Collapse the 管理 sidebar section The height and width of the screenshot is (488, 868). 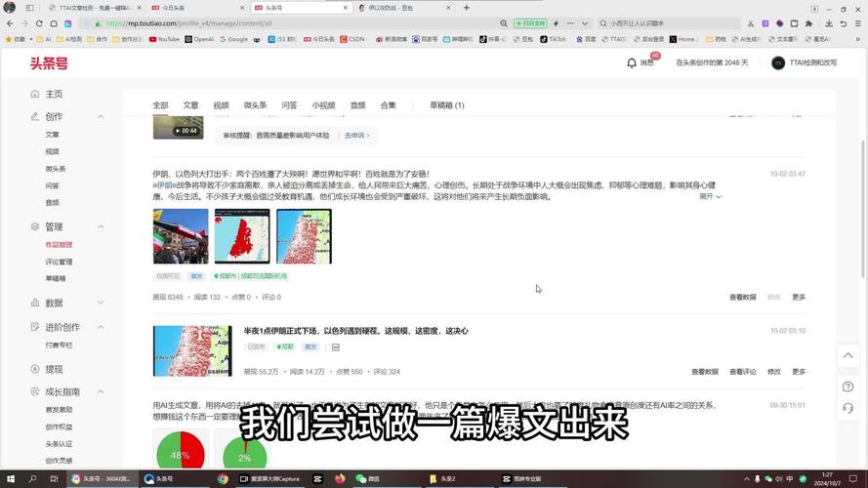point(101,226)
